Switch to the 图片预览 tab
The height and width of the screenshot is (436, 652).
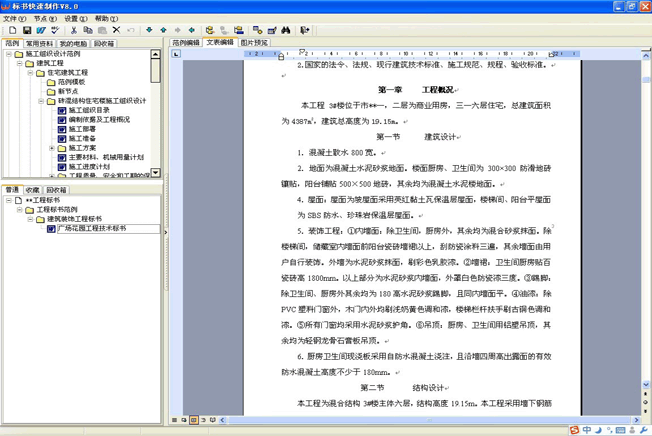pyautogui.click(x=254, y=43)
